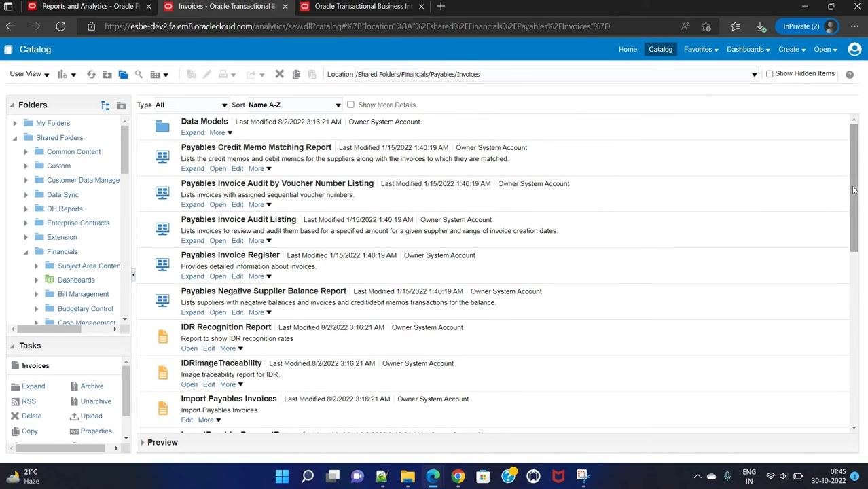Click the Up folder icon in toolbar
This screenshot has width=868, height=489.
107,74
